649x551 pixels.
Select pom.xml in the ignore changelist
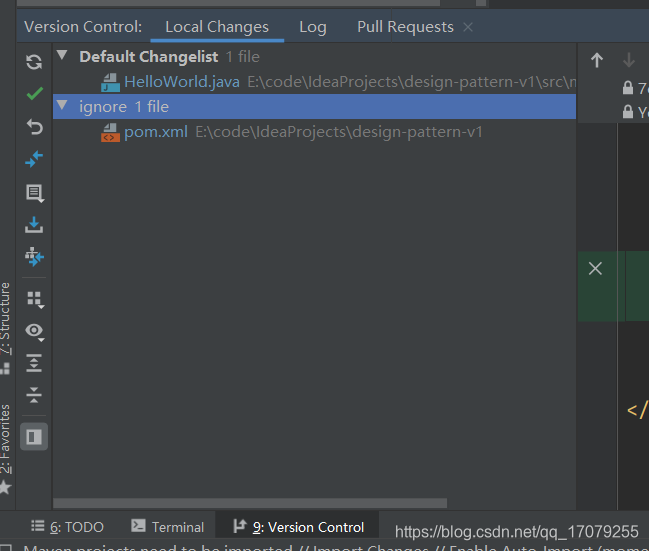coord(156,132)
